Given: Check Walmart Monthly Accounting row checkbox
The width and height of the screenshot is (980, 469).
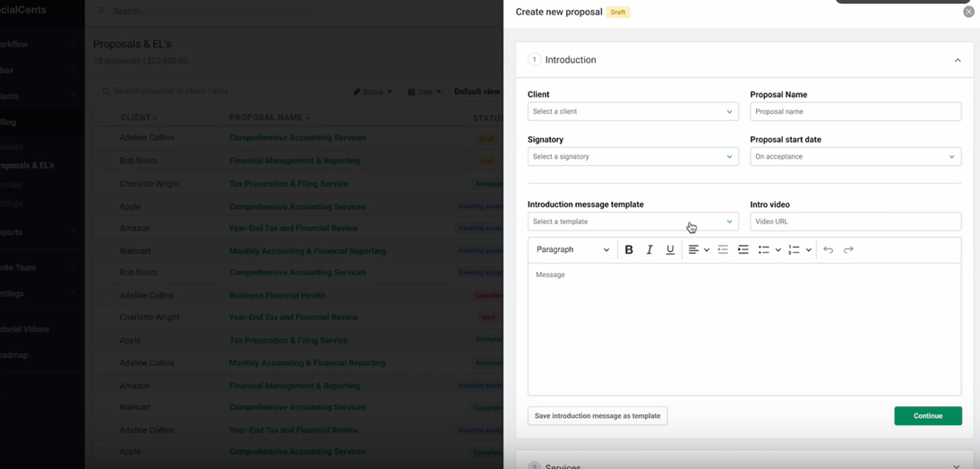Looking at the screenshot, I should (x=103, y=251).
